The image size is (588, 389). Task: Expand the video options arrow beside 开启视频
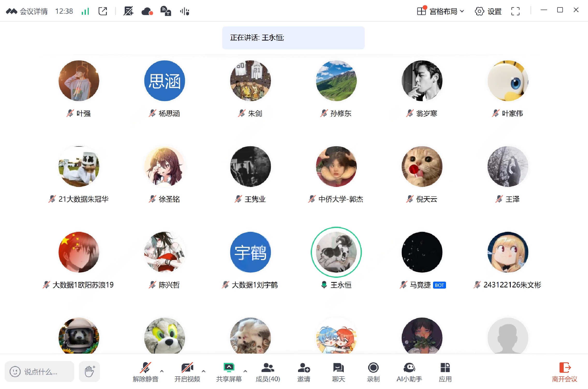[204, 371]
